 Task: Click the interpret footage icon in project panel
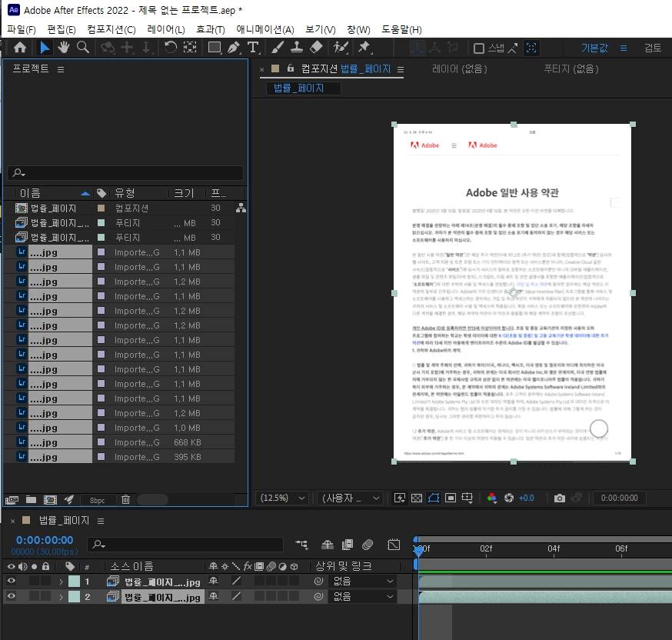click(12, 500)
